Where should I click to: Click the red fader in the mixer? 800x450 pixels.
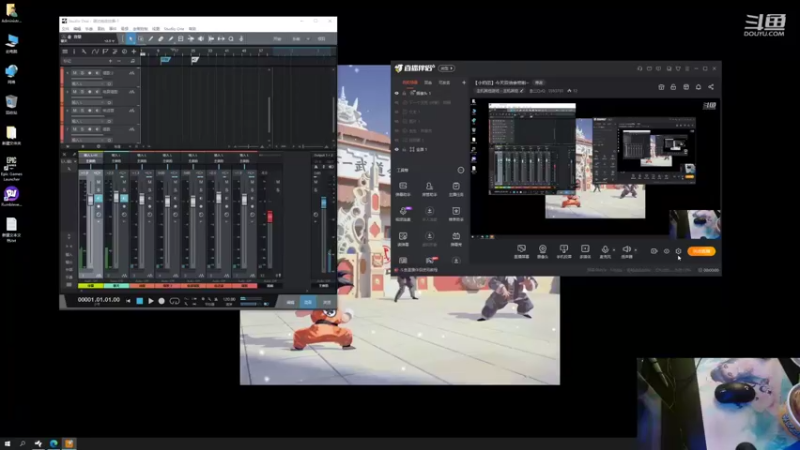point(270,216)
